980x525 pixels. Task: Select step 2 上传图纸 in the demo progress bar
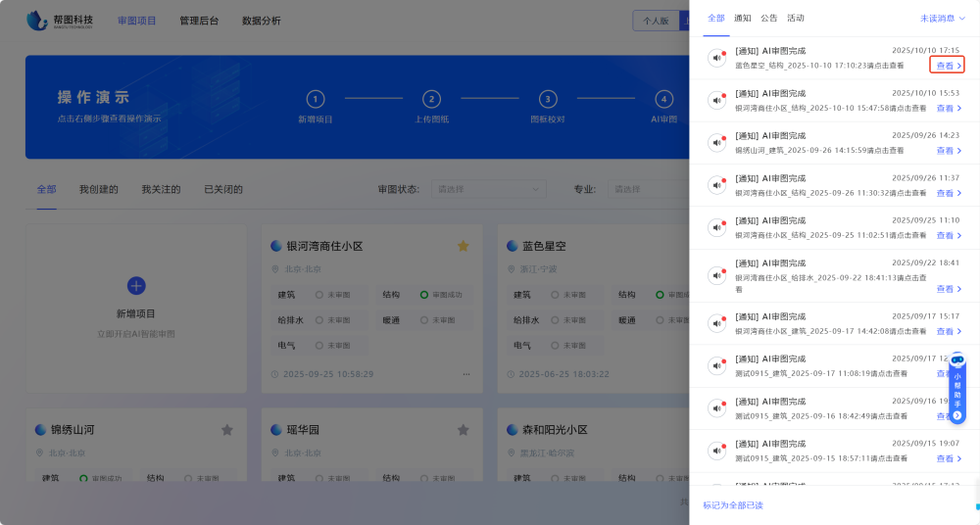tap(431, 99)
